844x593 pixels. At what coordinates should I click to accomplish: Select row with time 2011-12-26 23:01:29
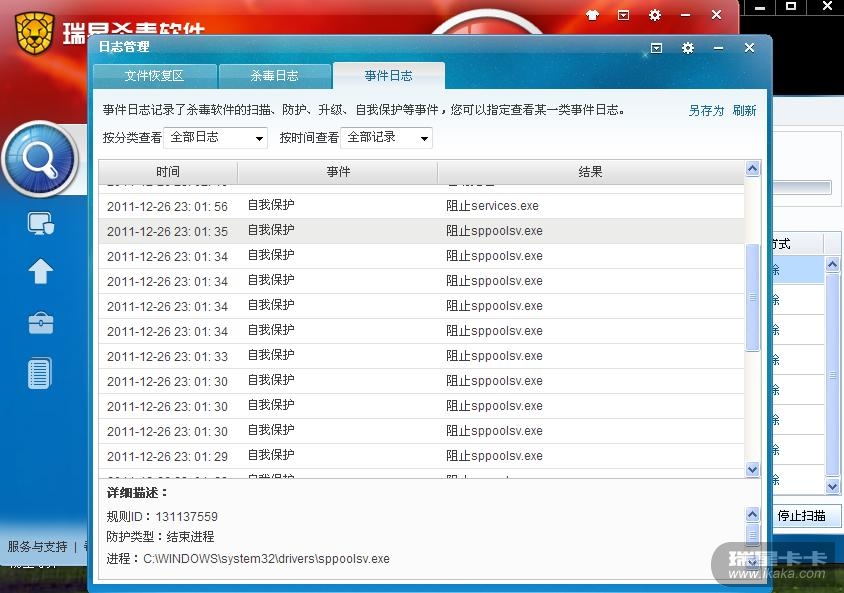click(421, 456)
